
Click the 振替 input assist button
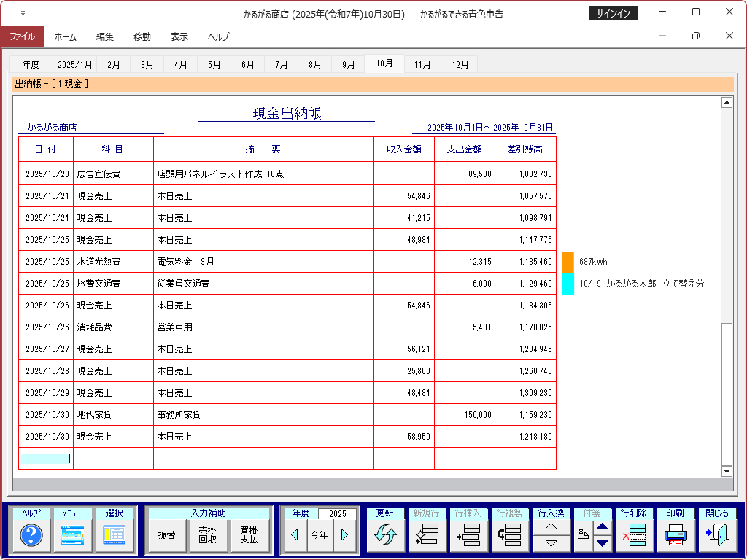(x=167, y=535)
